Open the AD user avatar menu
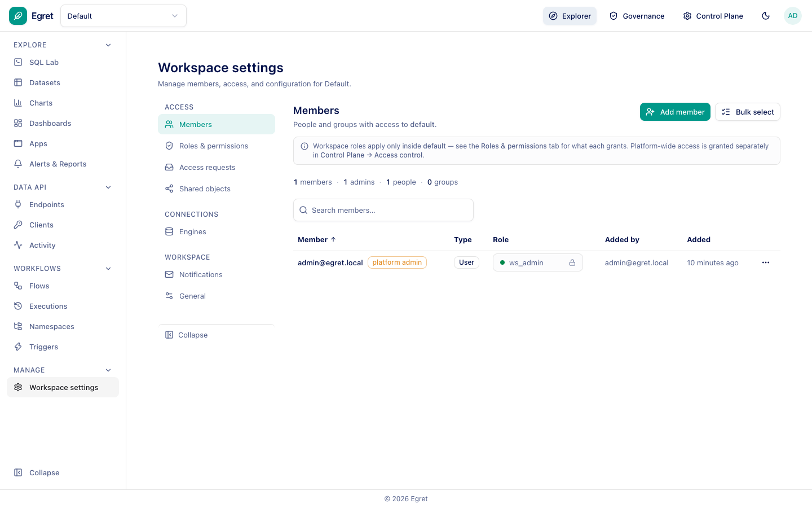The height and width of the screenshot is (508, 812). click(x=793, y=16)
